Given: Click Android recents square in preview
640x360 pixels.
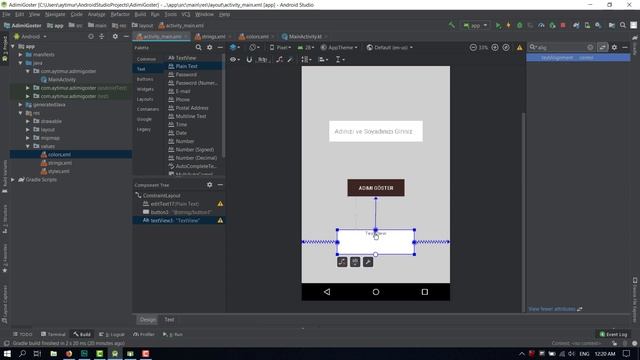Looking at the screenshot, I should point(424,292).
